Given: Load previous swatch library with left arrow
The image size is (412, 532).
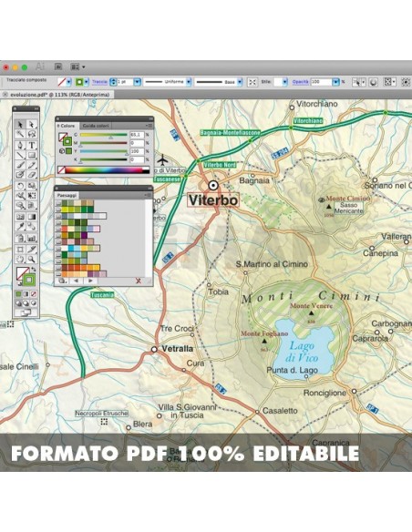Looking at the screenshot, I should (76, 281).
